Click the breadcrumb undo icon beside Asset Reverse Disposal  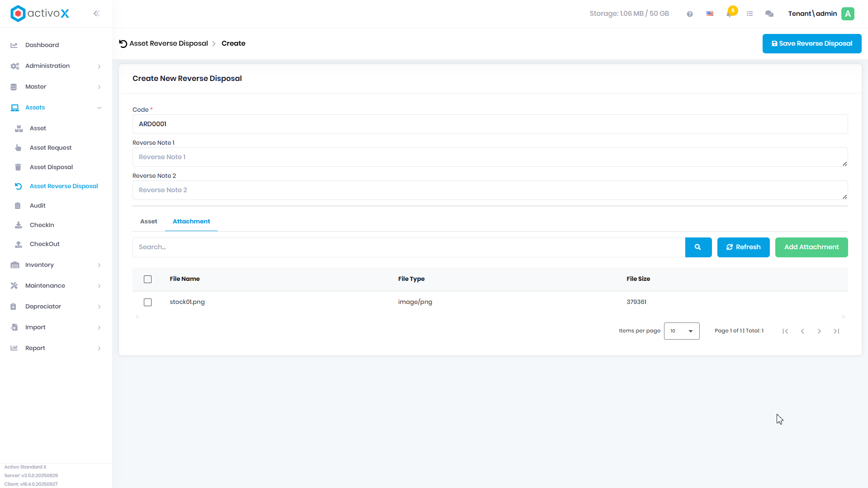[123, 44]
